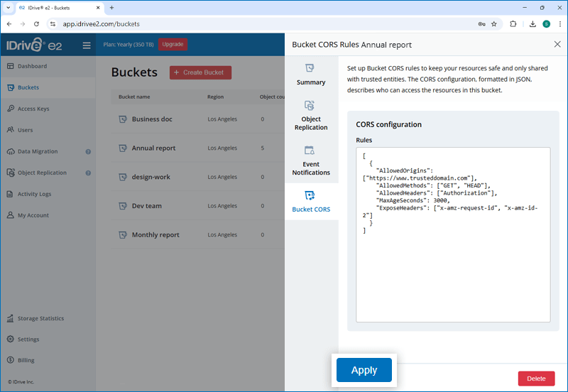Open the browser Extensions puzzle icon
Viewport: 568px width, 392px height.
pos(513,23)
